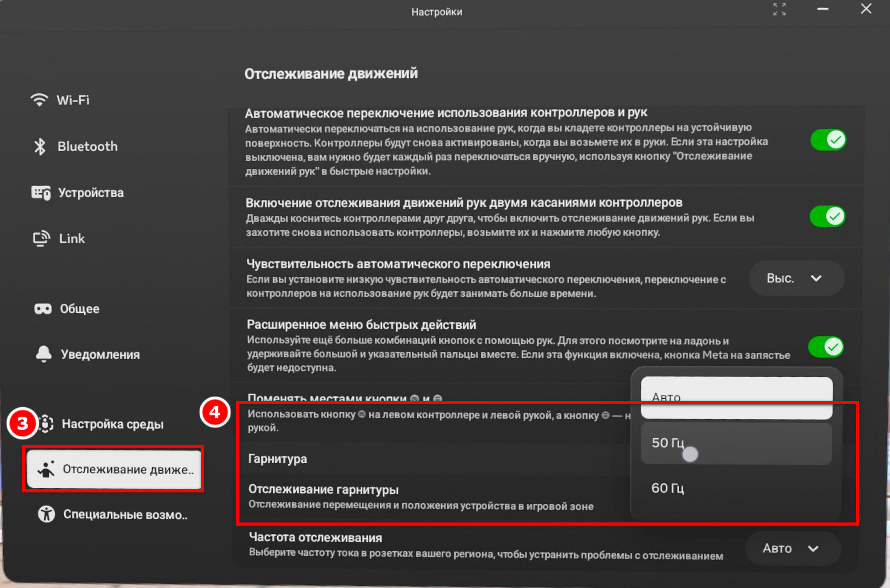890x588 pixels.
Task: Click the Общее headset icon
Action: 43,309
